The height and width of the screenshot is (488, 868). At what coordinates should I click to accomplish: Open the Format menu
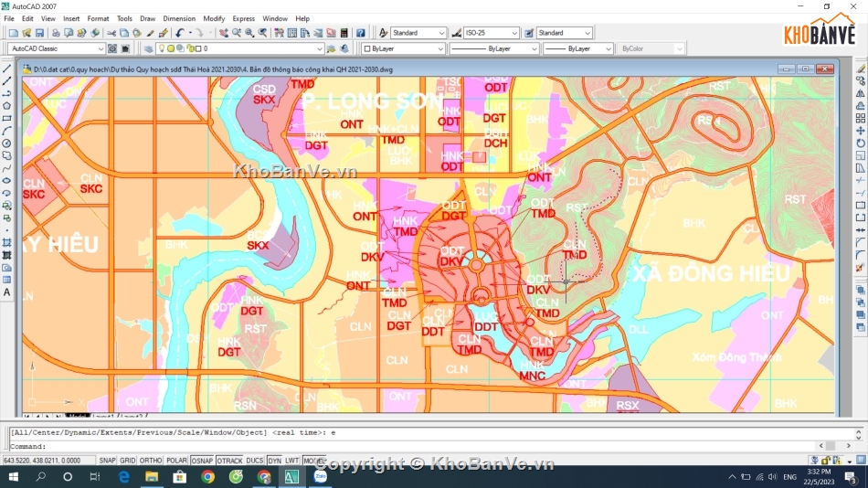click(98, 19)
